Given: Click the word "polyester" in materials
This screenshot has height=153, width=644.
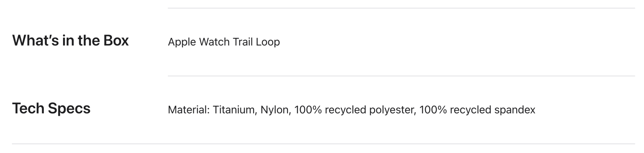Looking at the screenshot, I should point(393,110).
